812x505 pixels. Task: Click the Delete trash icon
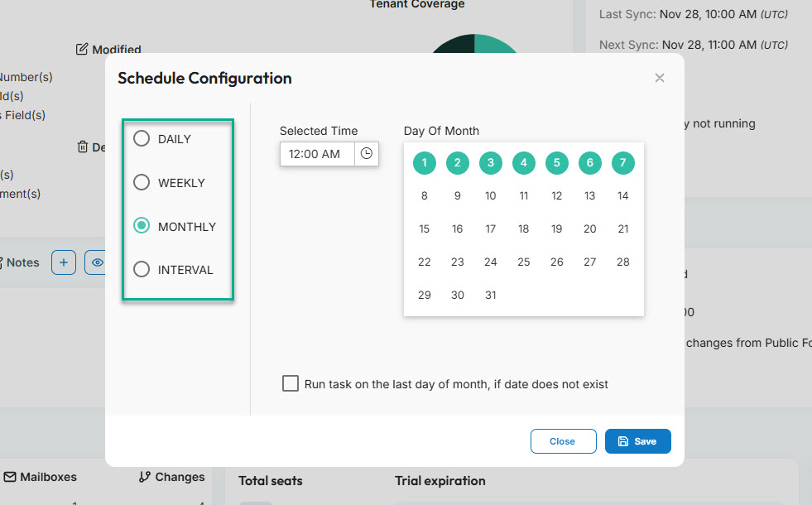(x=84, y=147)
